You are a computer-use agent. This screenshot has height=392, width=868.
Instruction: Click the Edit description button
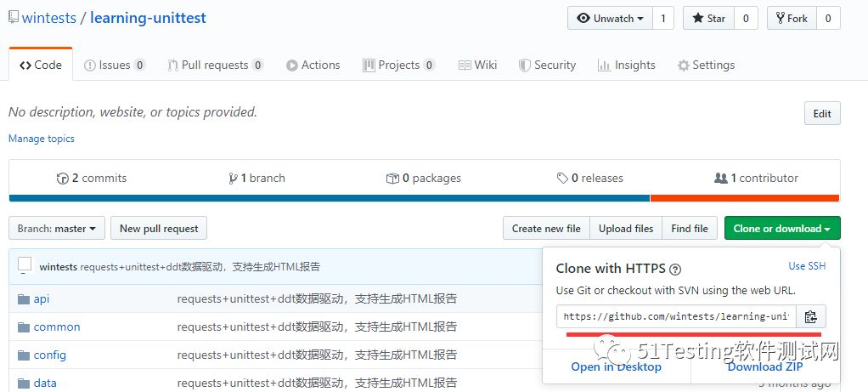pos(822,114)
